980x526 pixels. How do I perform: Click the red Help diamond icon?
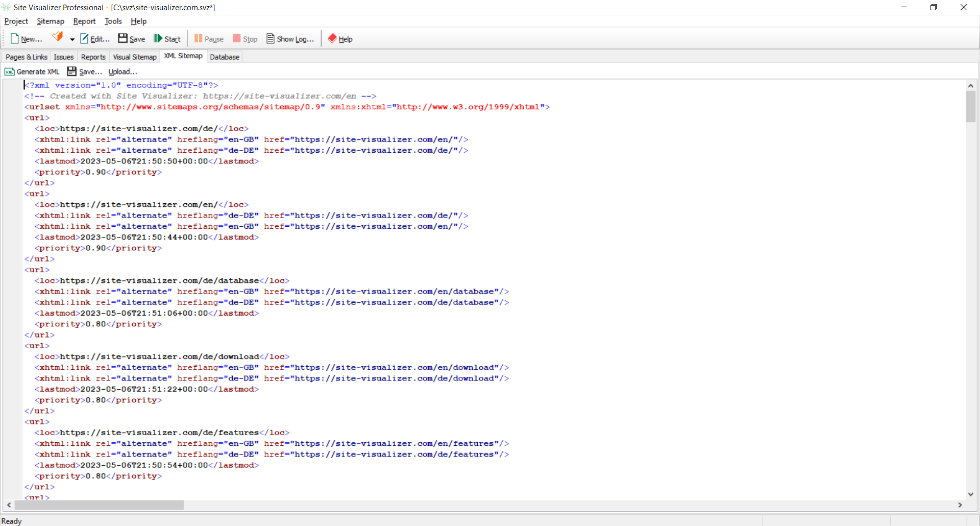click(x=333, y=38)
